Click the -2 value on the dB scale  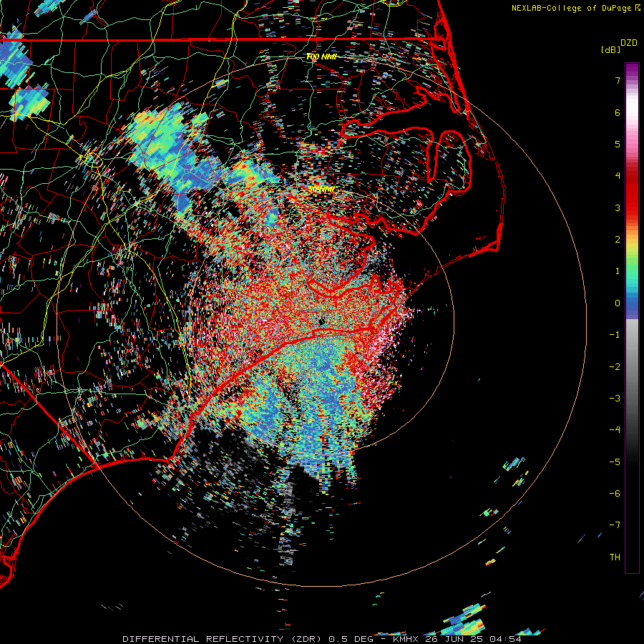point(615,367)
